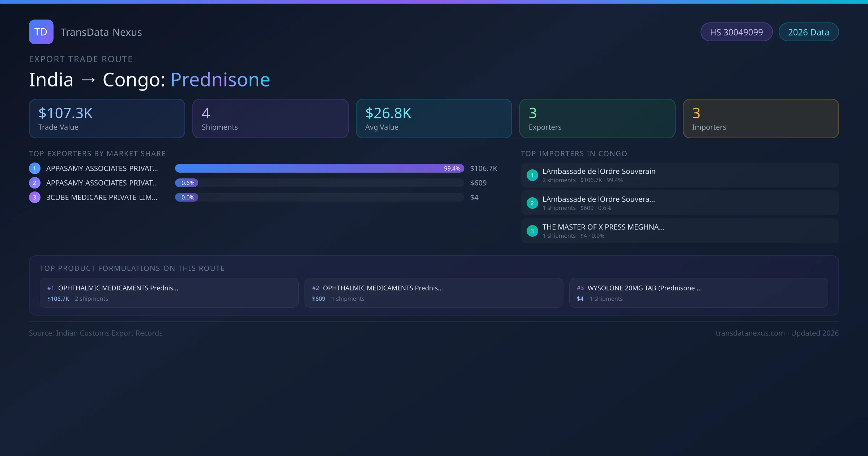Click importer rank 2 green badge
The image size is (868, 456).
coord(532,203)
